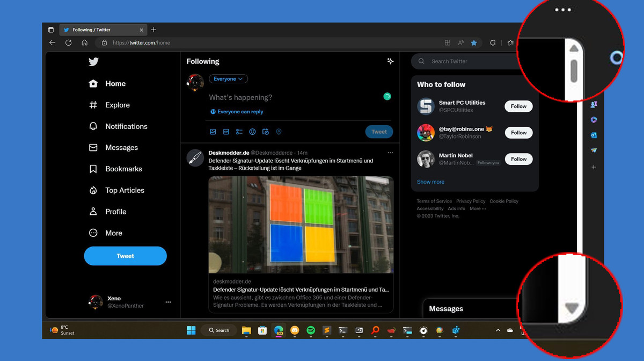Image resolution: width=644 pixels, height=361 pixels.
Task: Follow @tay@robins.one account
Action: [x=518, y=133]
